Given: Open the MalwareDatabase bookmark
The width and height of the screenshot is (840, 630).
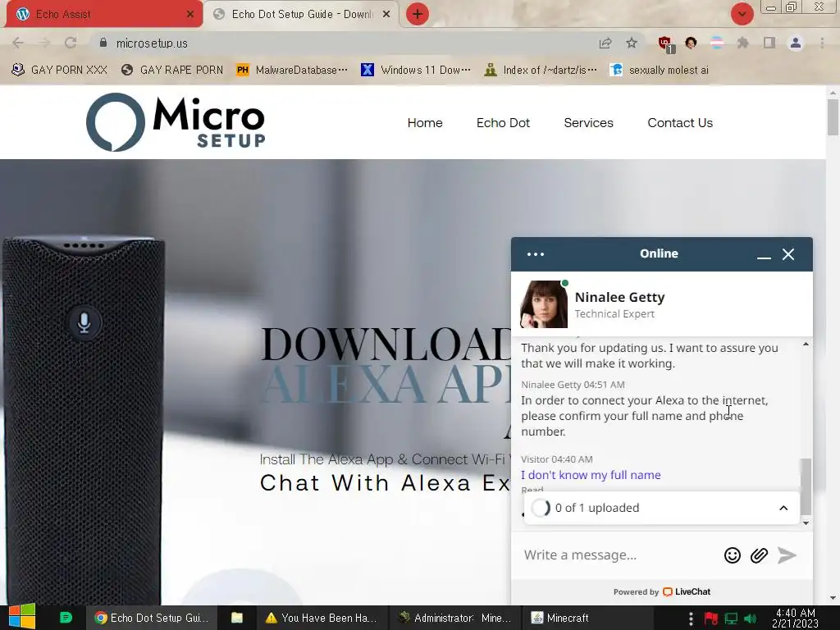Looking at the screenshot, I should (x=292, y=71).
